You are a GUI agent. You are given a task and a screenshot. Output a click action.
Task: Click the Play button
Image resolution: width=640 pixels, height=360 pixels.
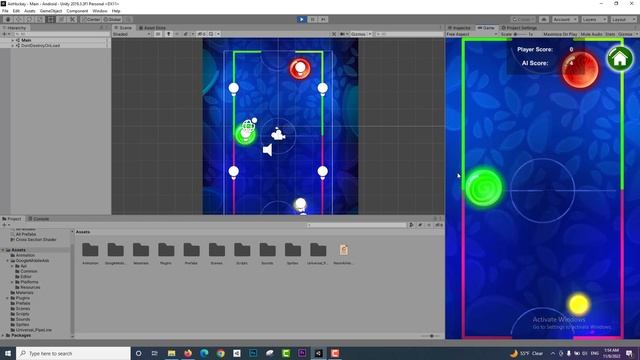coord(302,19)
